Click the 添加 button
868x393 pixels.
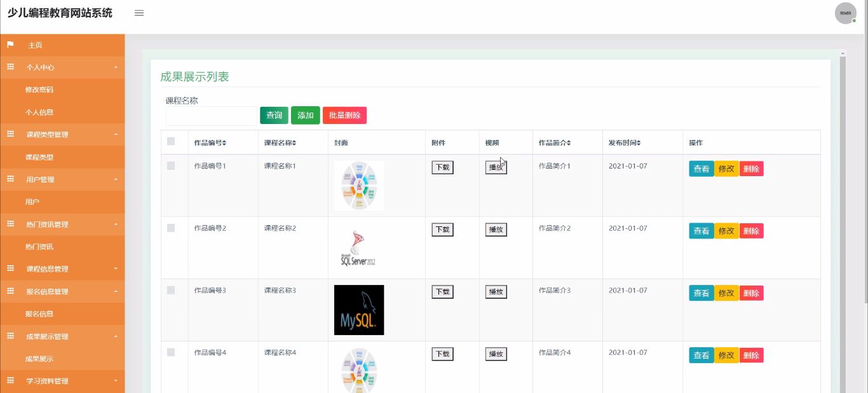pyautogui.click(x=306, y=115)
